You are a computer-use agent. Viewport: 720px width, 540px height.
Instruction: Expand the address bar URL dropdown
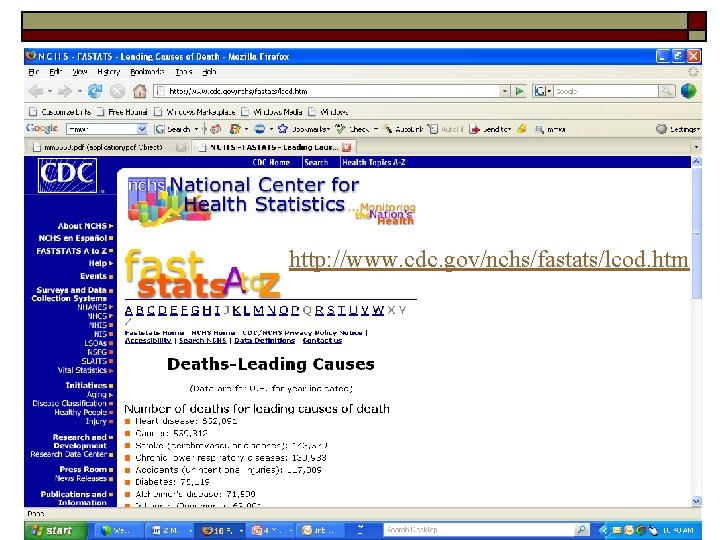point(505,91)
